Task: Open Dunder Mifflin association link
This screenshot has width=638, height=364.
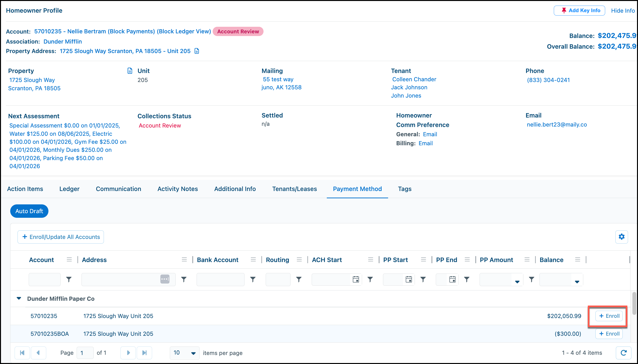Action: 63,42
